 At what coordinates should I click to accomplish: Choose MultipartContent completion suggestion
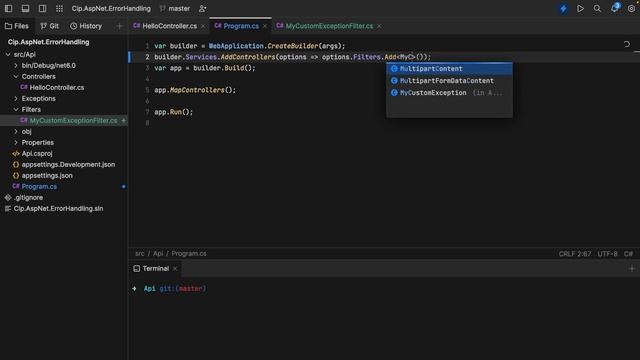(x=449, y=69)
